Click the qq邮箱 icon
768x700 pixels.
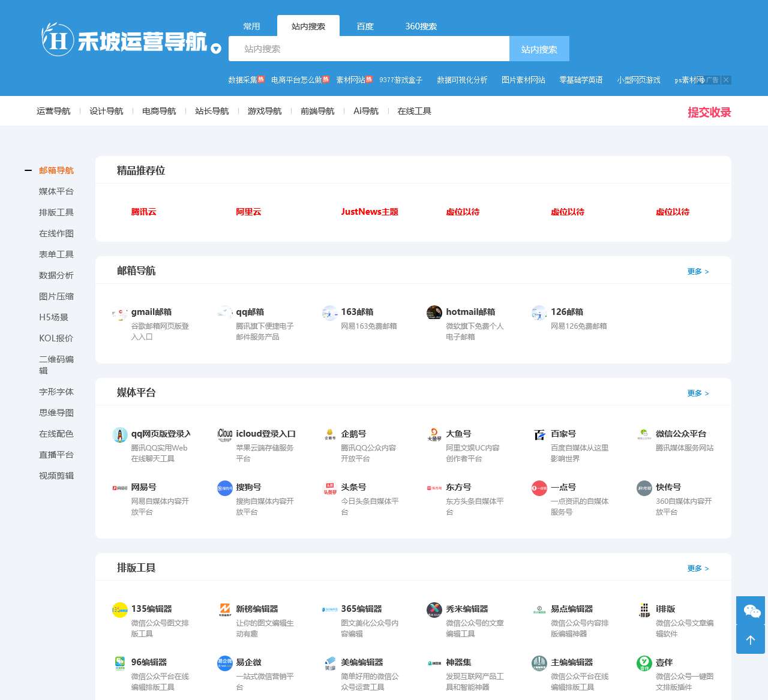(225, 313)
